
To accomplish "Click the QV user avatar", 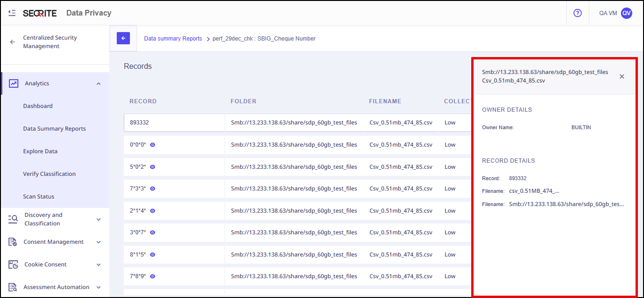I will point(626,13).
